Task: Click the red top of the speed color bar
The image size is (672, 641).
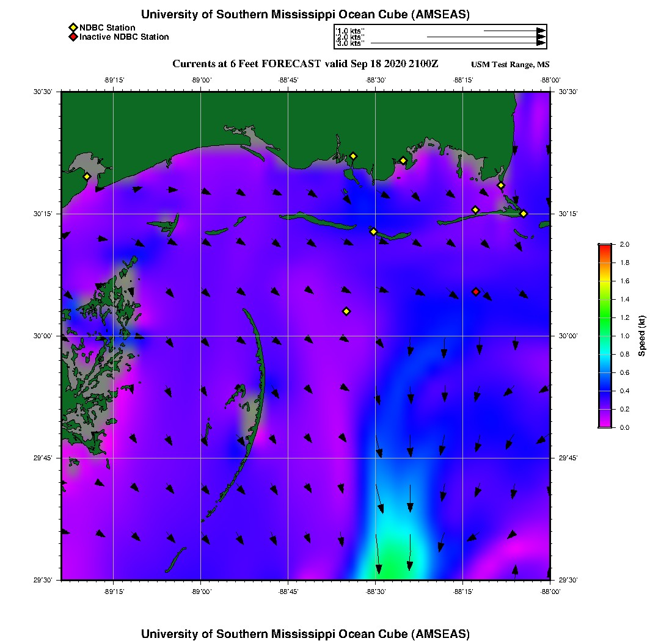Action: (x=605, y=248)
